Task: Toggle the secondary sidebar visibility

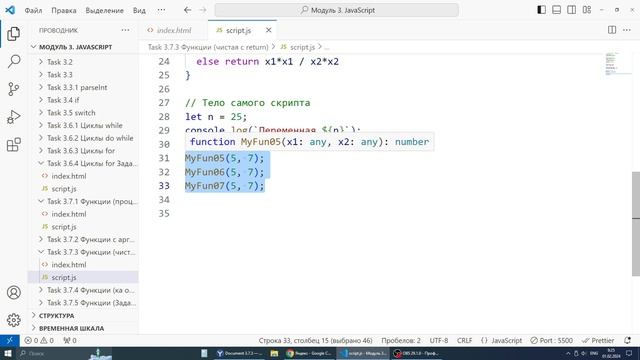Action: (x=571, y=10)
